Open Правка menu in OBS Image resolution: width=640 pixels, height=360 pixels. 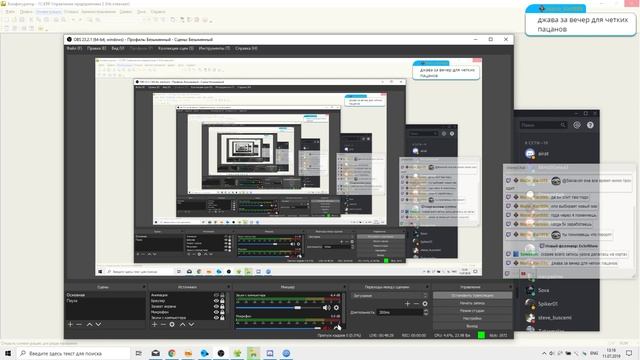pos(96,49)
